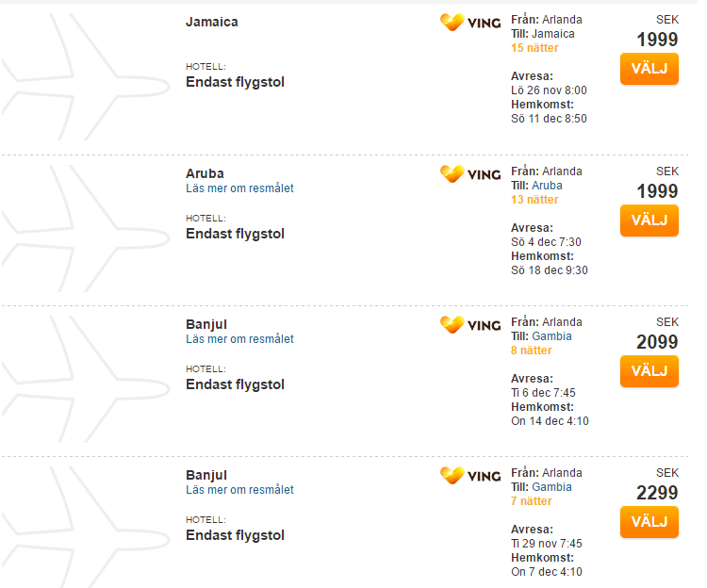Open 'Läs mer om resmålet' under Aruba

click(239, 188)
